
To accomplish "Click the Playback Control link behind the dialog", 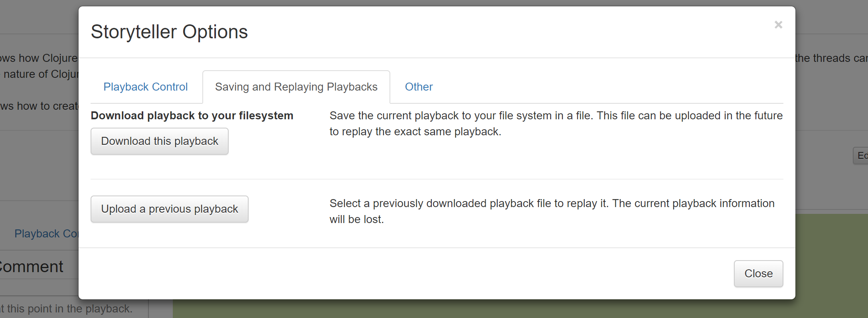I will [46, 234].
